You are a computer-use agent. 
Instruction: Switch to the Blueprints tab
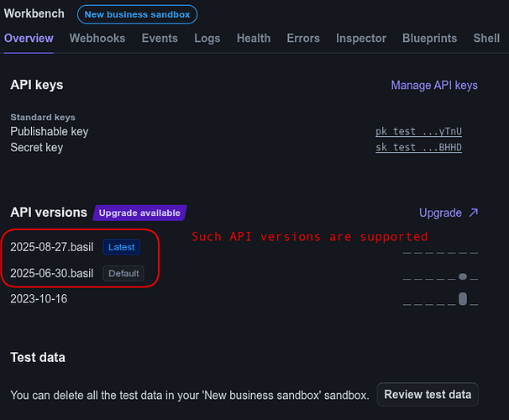pos(429,39)
